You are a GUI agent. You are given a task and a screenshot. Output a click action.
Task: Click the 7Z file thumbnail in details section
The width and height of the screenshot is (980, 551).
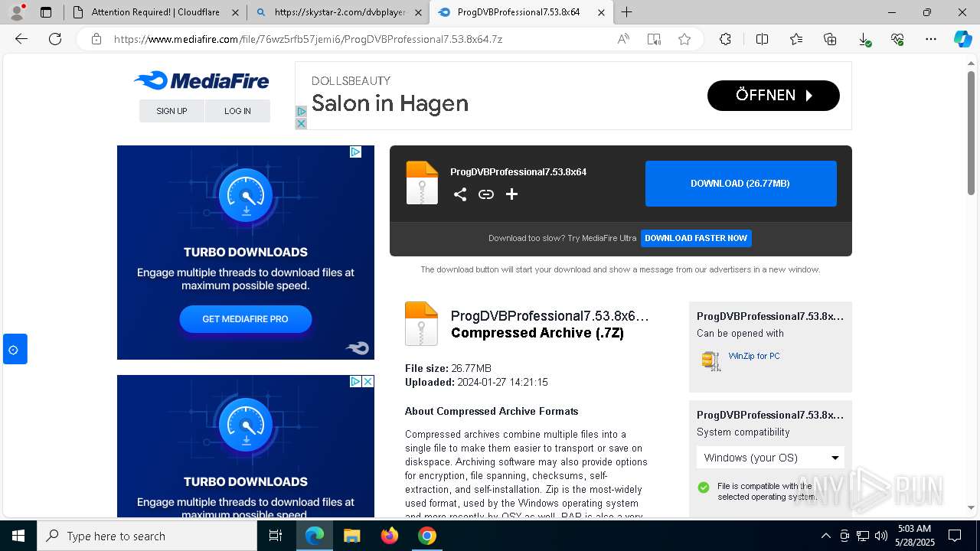[421, 324]
